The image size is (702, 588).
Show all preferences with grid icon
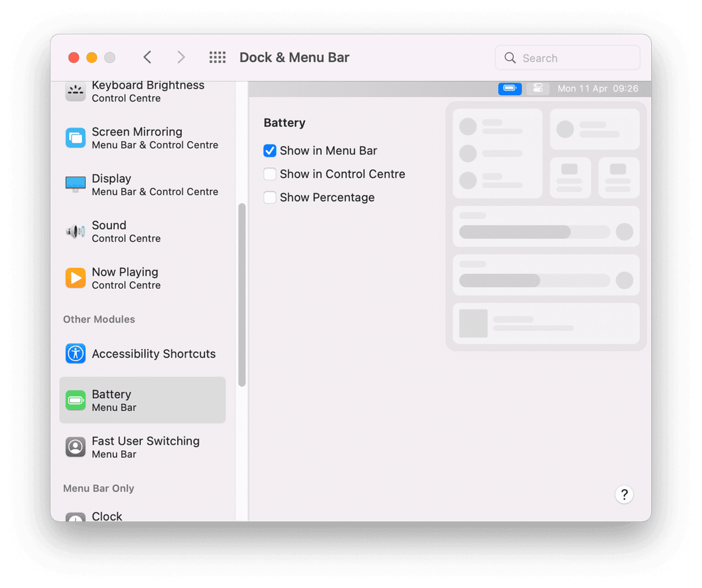click(218, 57)
